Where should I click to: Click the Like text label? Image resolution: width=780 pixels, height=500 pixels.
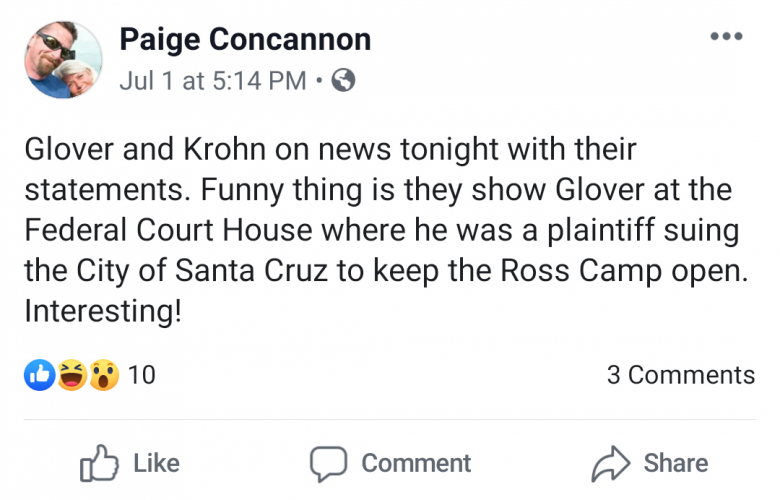(x=156, y=463)
